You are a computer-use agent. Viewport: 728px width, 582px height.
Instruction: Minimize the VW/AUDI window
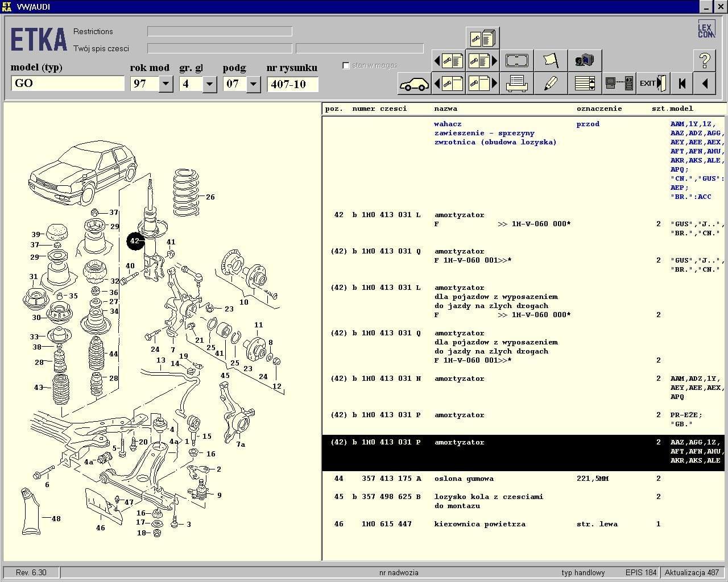tap(706, 7)
